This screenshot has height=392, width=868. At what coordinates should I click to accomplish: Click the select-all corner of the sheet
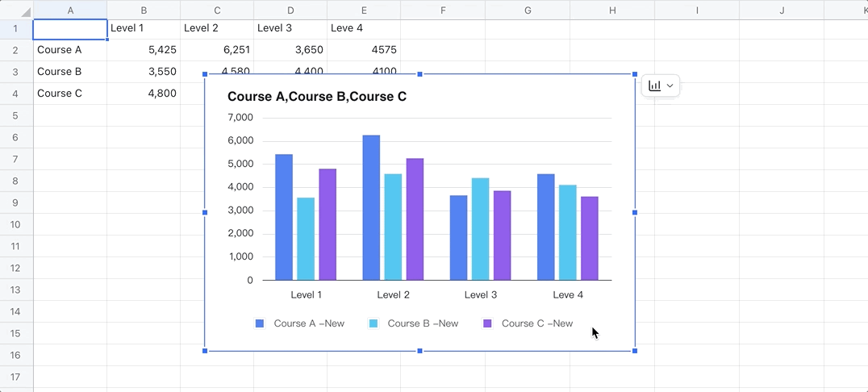(x=16, y=10)
